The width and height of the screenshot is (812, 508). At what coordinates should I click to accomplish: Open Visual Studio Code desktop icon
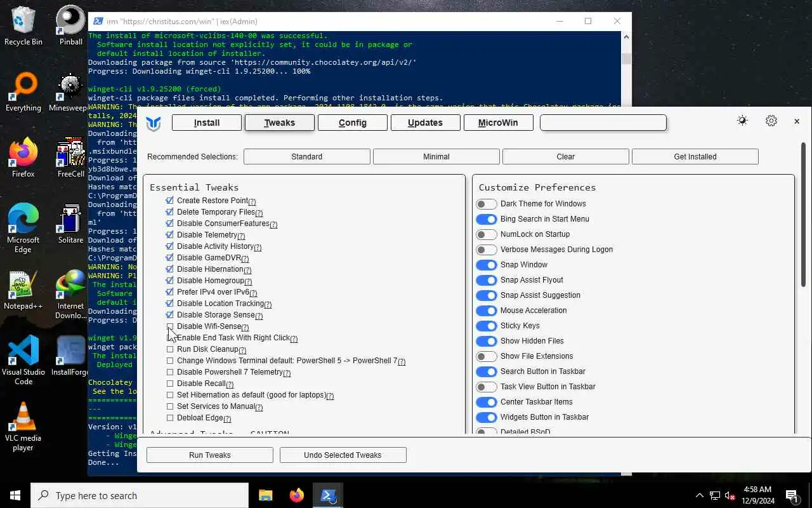coord(23,360)
